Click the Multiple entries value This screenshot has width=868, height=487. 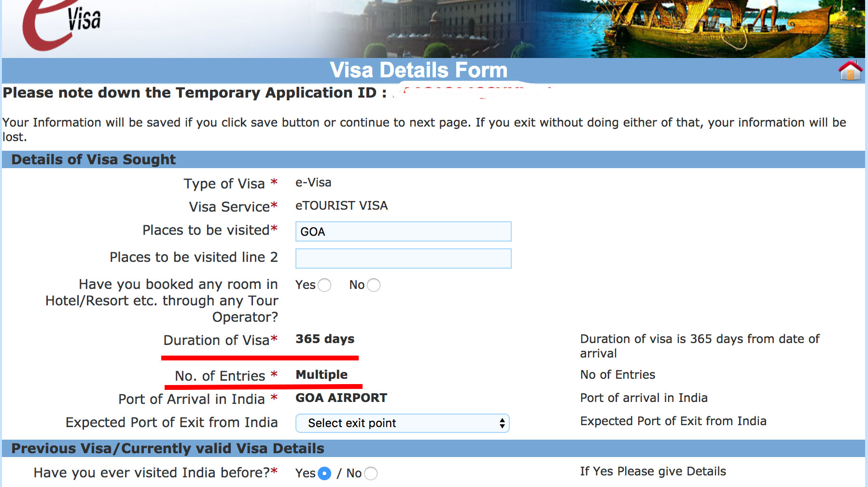pyautogui.click(x=322, y=375)
